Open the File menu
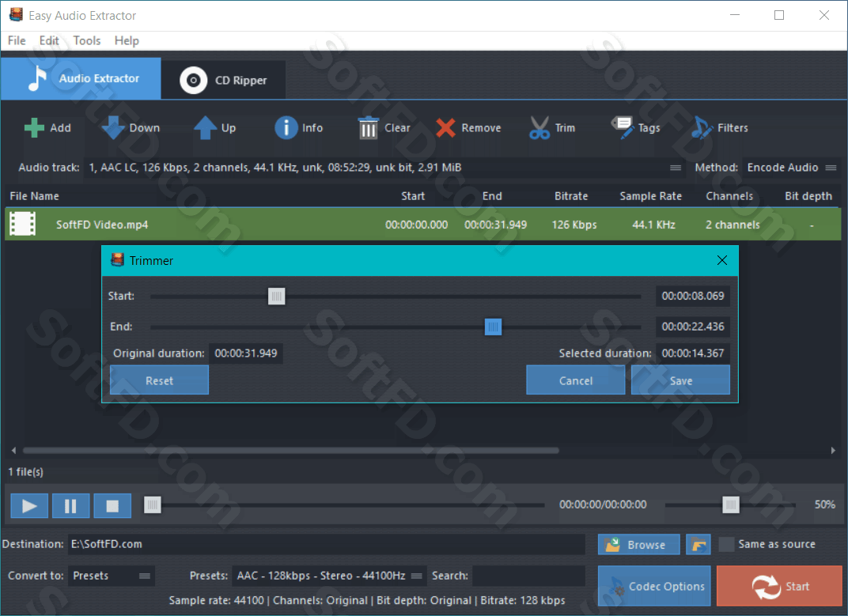 [17, 40]
